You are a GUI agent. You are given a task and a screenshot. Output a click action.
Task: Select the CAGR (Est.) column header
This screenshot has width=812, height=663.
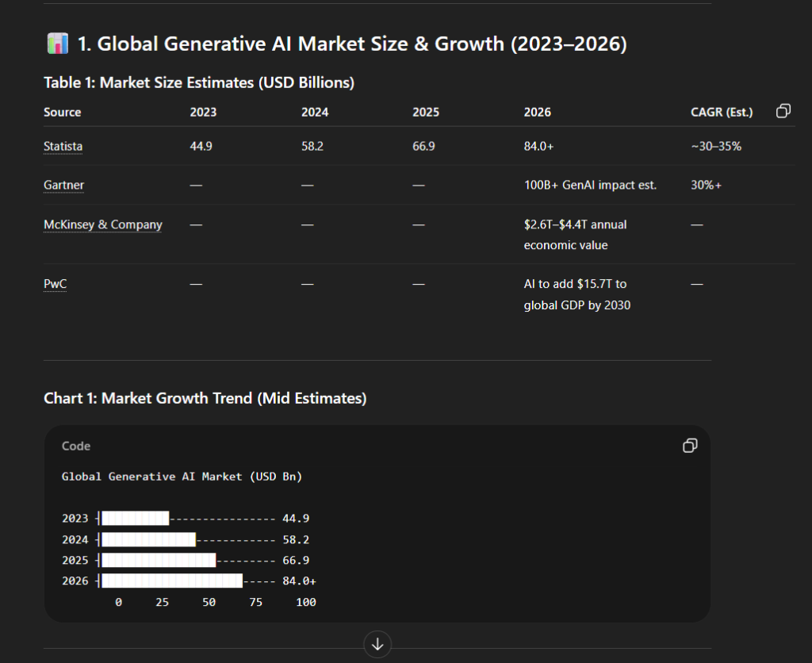pyautogui.click(x=722, y=112)
